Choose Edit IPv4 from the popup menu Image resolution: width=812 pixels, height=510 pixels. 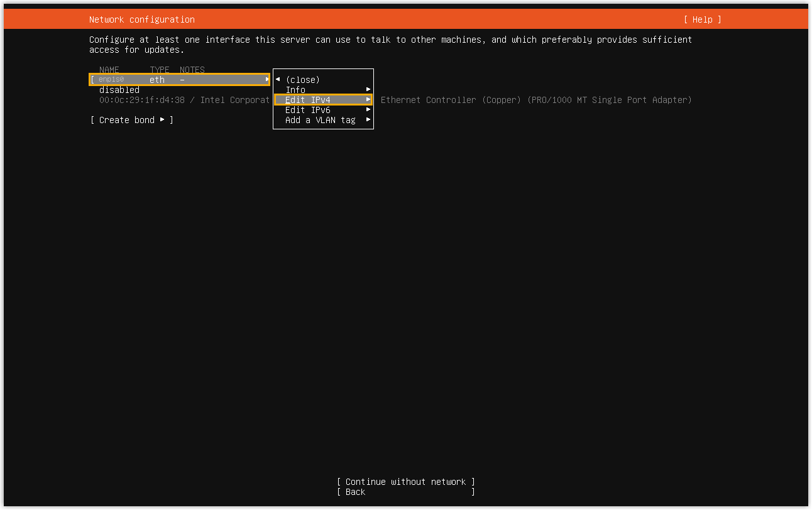pos(308,100)
